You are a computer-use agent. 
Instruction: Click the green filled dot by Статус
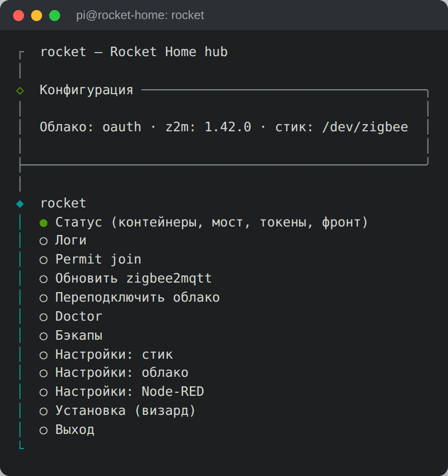pyautogui.click(x=44, y=223)
